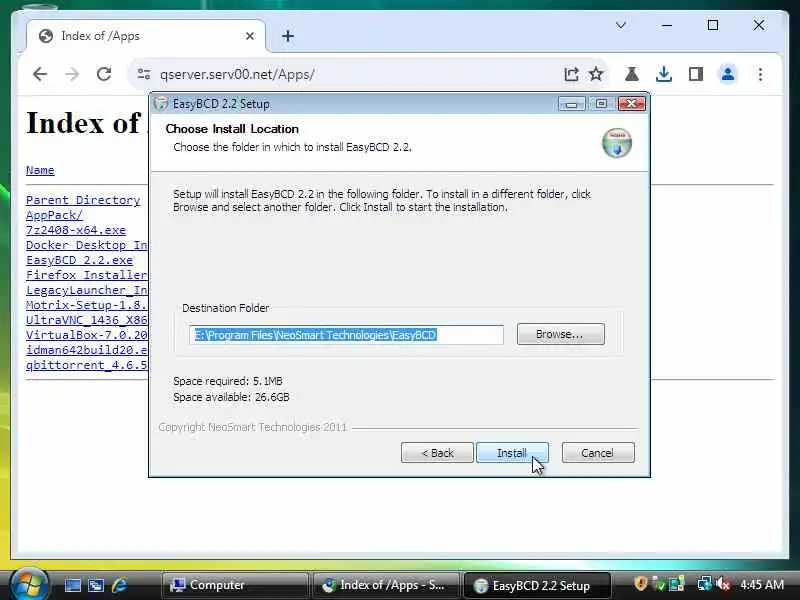Switch to Computer taskbar button

pyautogui.click(x=235, y=585)
